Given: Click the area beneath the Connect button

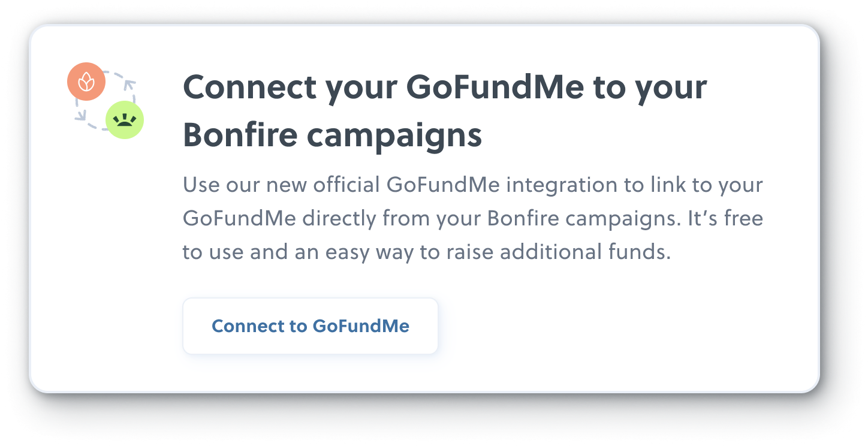Looking at the screenshot, I should point(310,372).
